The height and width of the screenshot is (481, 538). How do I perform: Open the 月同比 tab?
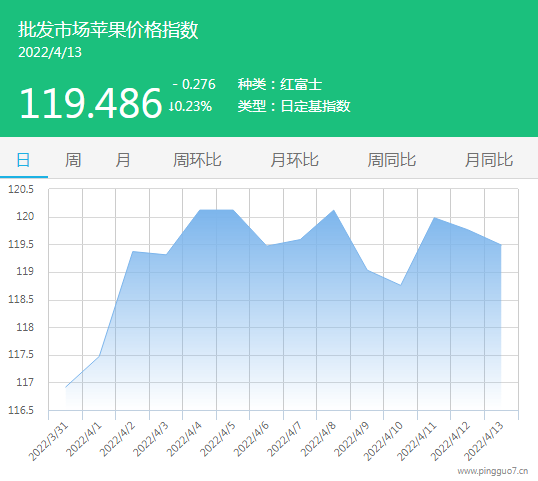tap(489, 160)
